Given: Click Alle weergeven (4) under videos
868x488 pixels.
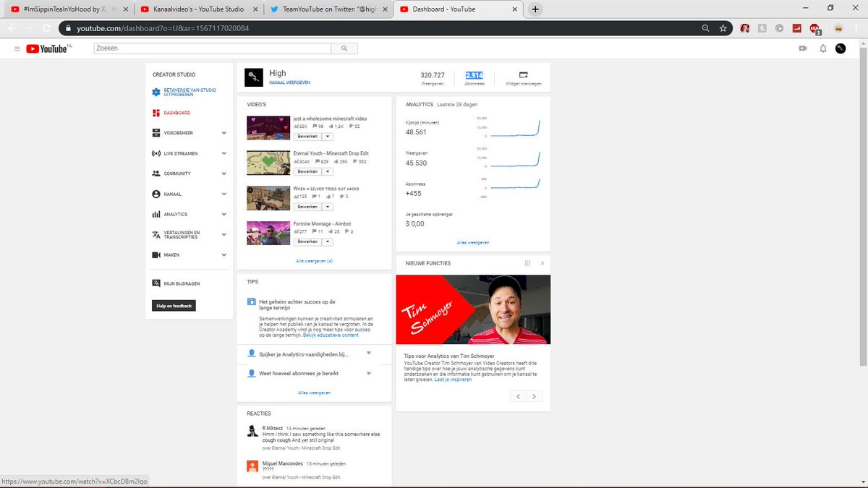Looking at the screenshot, I should click(314, 260).
